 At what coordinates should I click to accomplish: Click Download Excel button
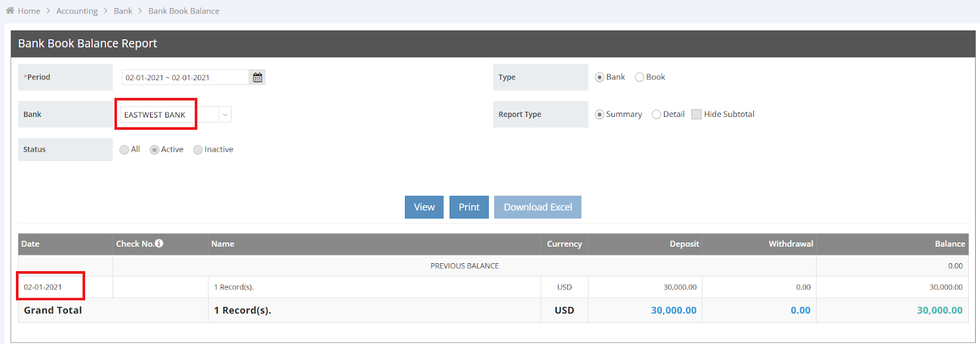[x=537, y=207]
